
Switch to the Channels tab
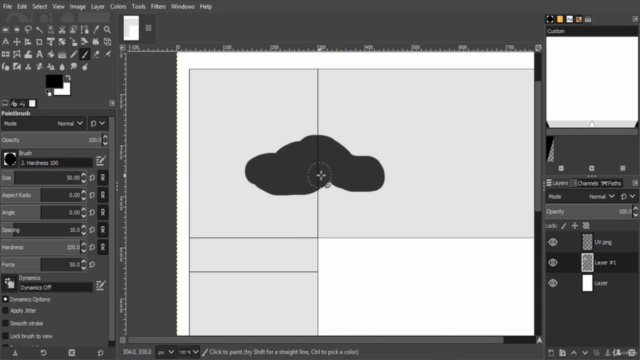point(584,183)
